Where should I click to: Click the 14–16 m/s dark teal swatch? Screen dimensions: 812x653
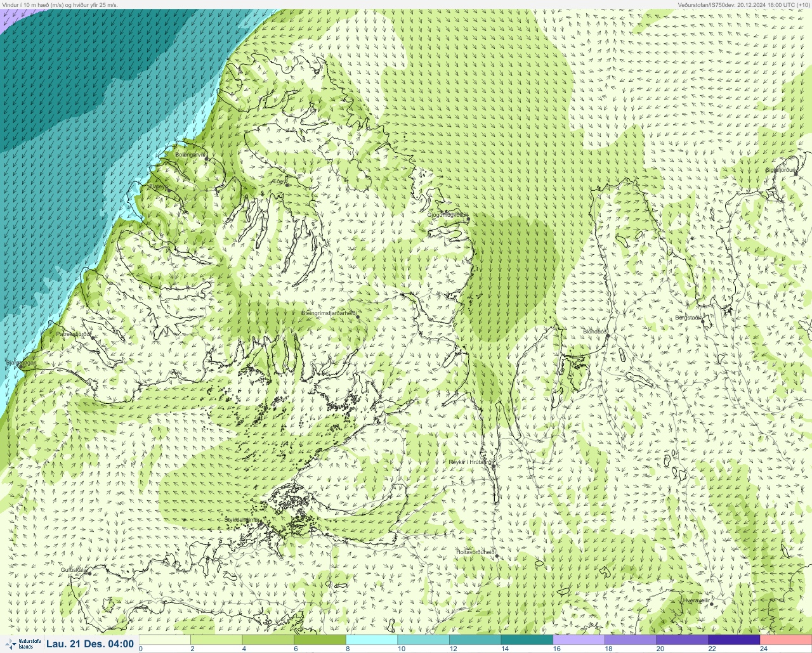527,640
